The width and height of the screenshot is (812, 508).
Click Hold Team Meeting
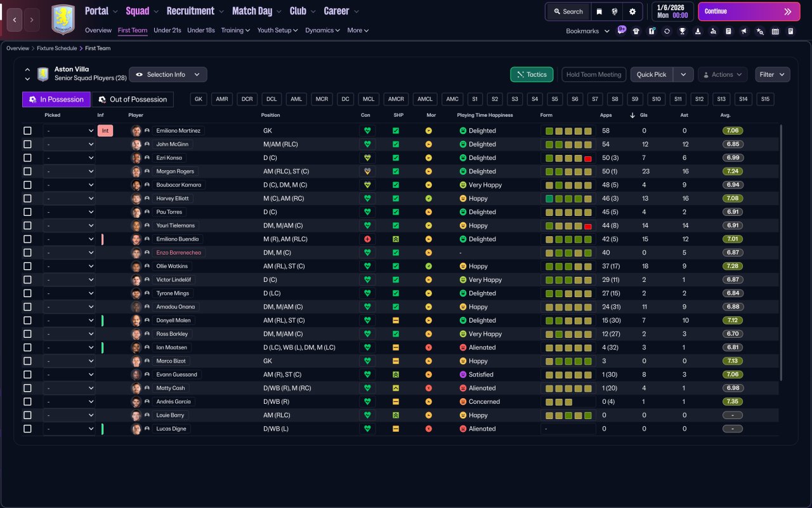click(x=594, y=75)
